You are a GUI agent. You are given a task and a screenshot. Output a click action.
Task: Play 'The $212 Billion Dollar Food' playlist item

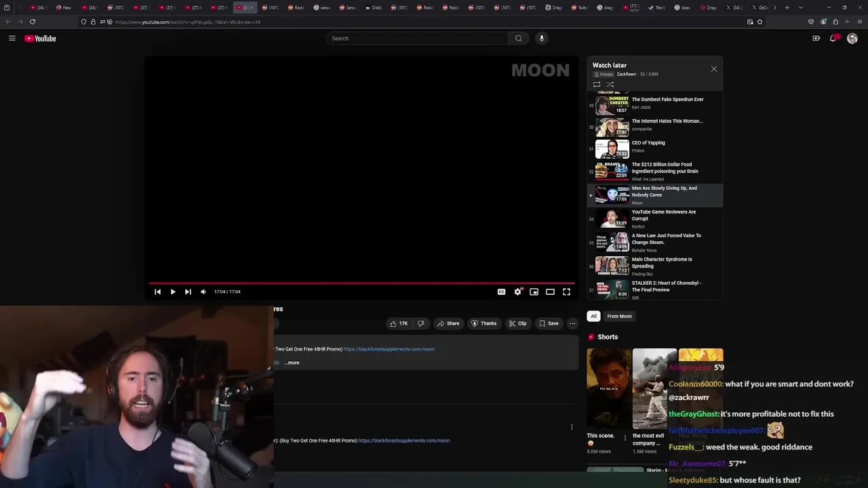[x=655, y=171]
